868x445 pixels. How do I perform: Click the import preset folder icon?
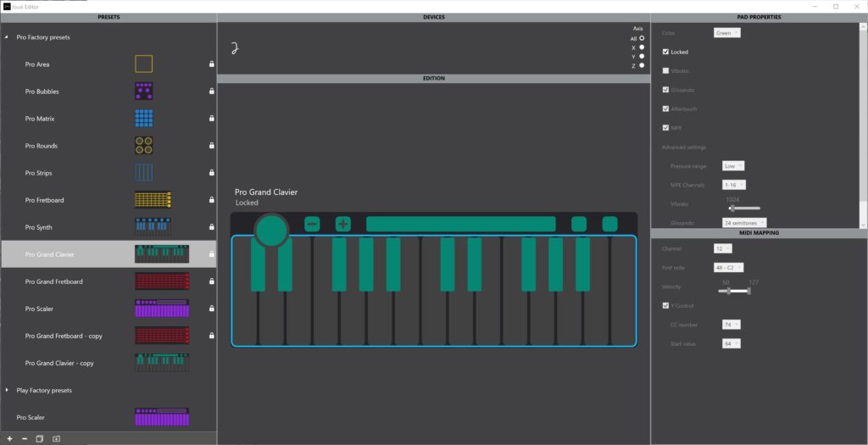[56, 438]
